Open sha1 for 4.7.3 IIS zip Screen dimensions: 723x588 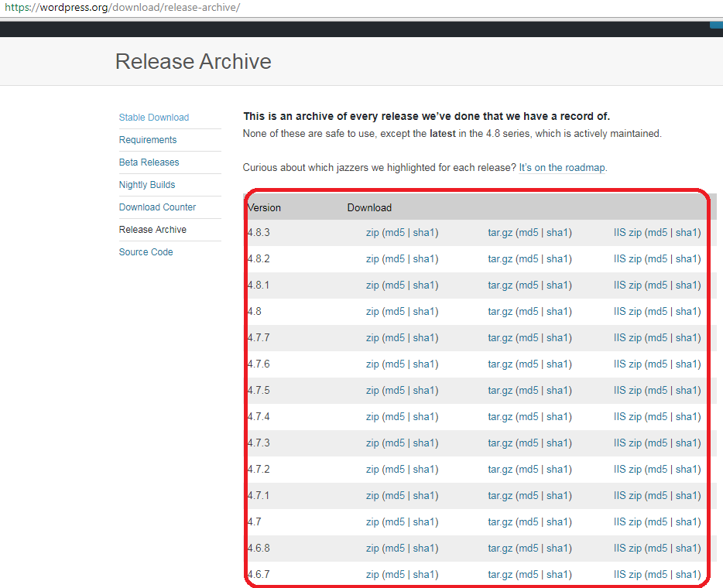coord(686,443)
